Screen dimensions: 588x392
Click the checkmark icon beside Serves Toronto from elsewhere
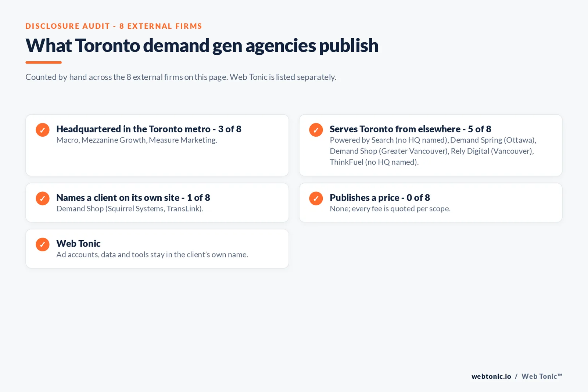[x=316, y=130]
